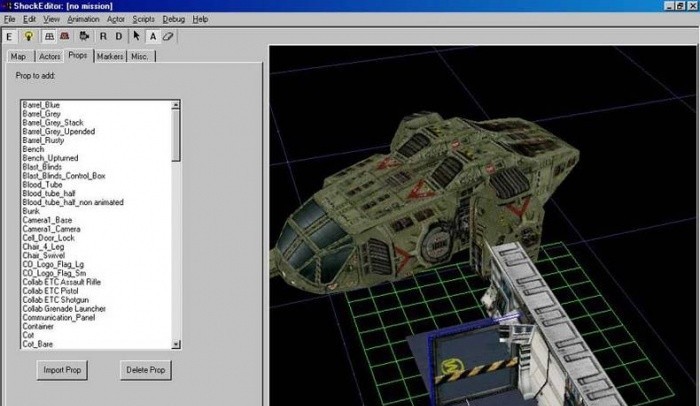Click the prop list scrollbar up arrow
This screenshot has height=406, width=700.
tap(177, 103)
